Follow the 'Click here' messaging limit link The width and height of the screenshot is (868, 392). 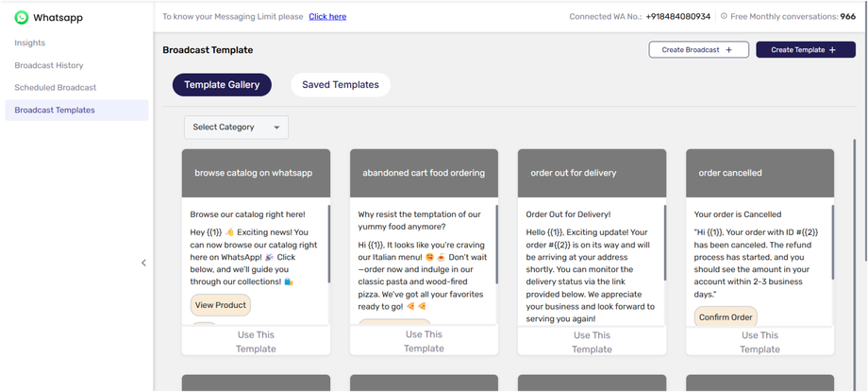tap(327, 16)
